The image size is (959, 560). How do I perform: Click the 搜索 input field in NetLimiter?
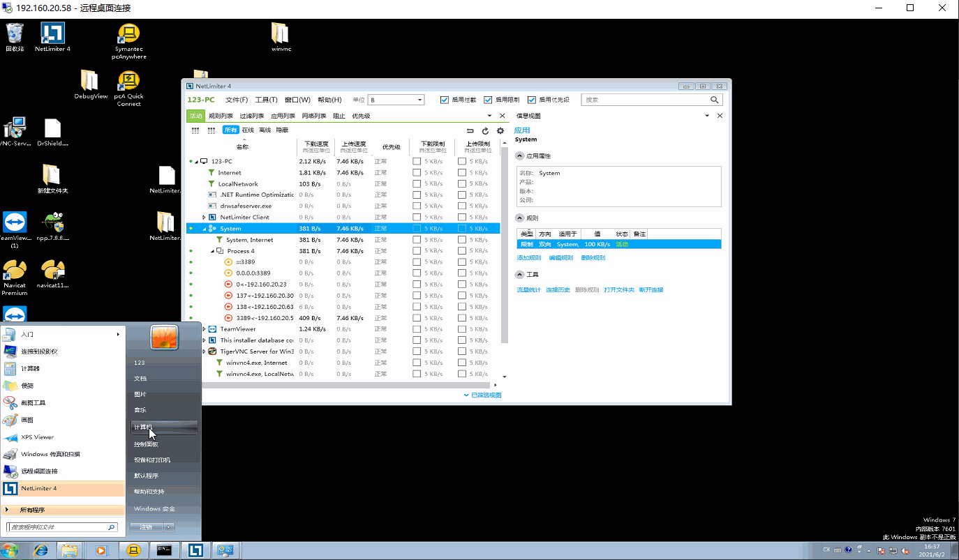click(646, 100)
